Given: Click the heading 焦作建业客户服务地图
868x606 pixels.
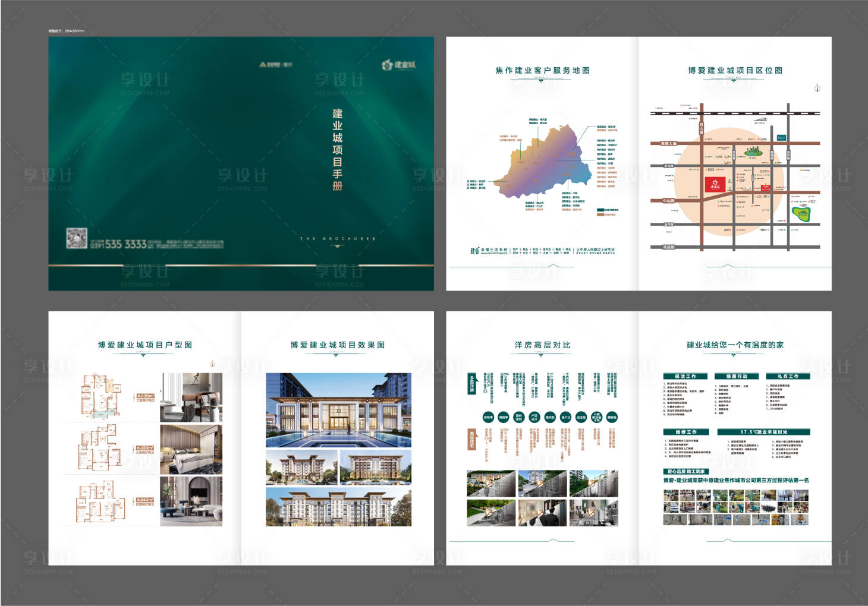Looking at the screenshot, I should pyautogui.click(x=542, y=70).
